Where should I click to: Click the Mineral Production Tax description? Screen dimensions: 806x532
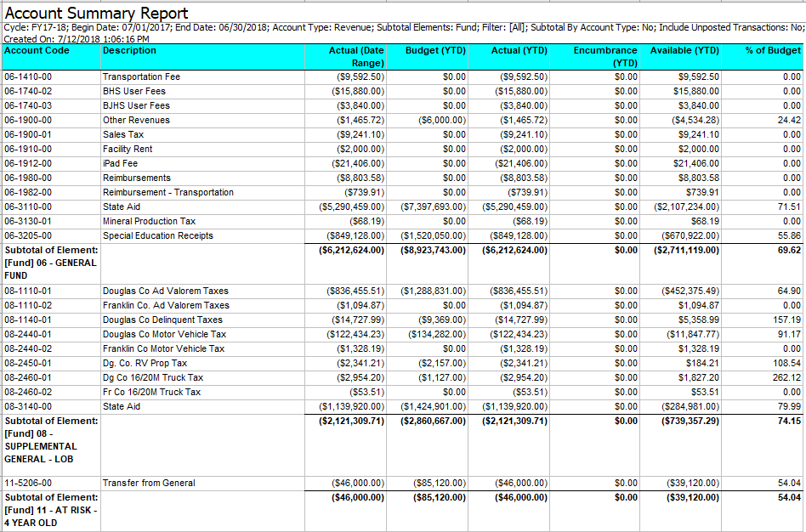pos(149,220)
